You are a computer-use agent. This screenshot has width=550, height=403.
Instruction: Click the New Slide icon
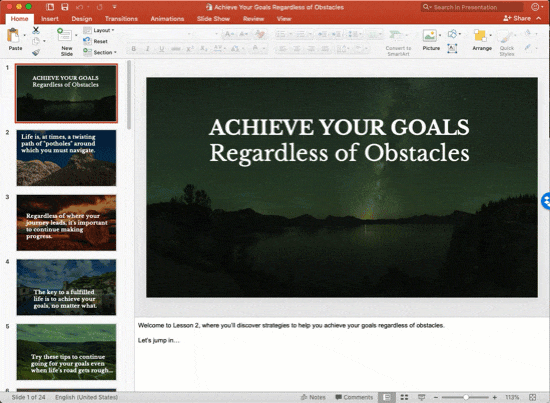click(x=65, y=35)
